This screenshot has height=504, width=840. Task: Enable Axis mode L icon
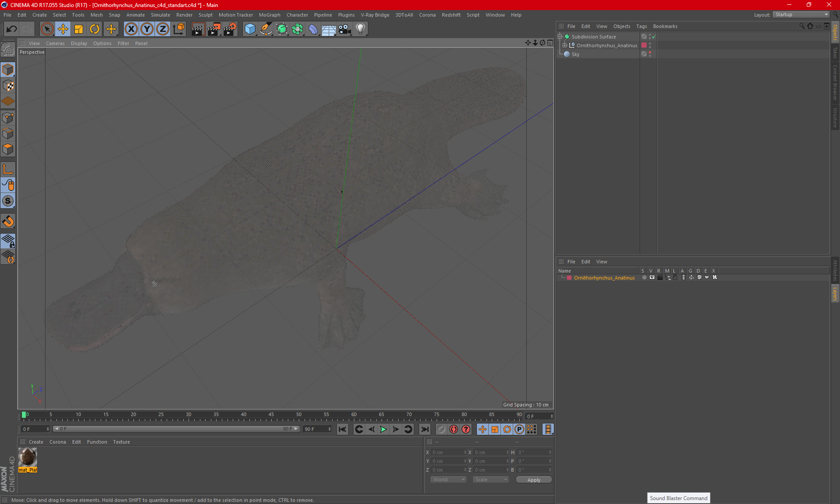point(8,169)
